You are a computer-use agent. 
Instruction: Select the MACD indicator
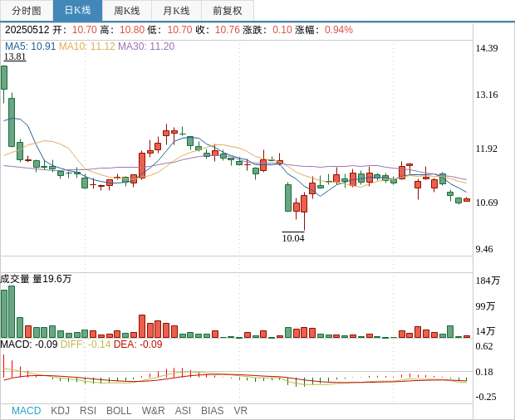click(x=27, y=411)
